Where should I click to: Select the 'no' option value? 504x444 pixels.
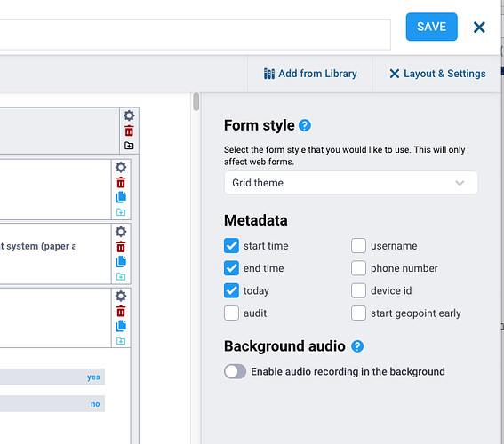(x=95, y=404)
